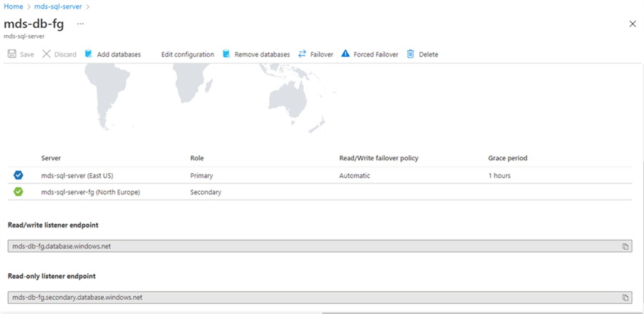Image resolution: width=644 pixels, height=314 pixels.
Task: Click the Primary role cell
Action: (201, 176)
